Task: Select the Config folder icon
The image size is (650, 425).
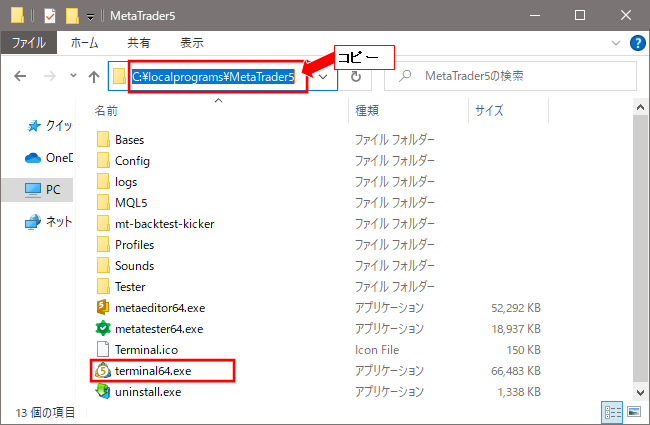Action: 103,160
